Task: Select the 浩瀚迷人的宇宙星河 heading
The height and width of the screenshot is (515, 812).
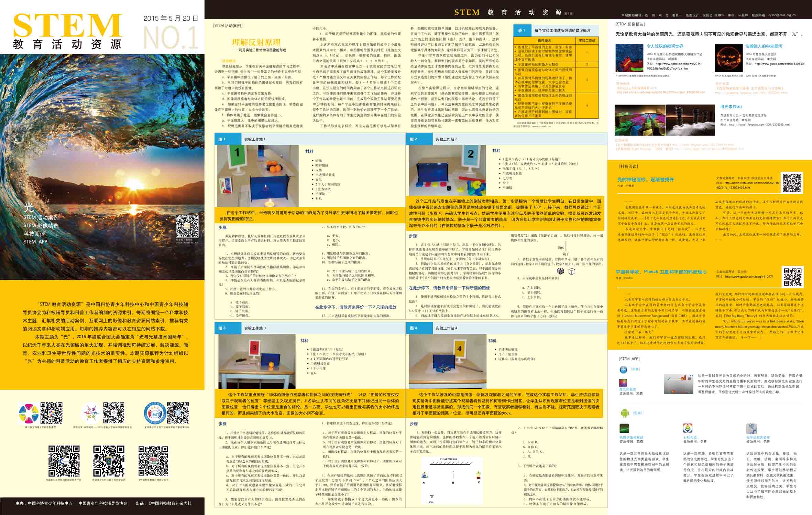Action: click(x=764, y=46)
